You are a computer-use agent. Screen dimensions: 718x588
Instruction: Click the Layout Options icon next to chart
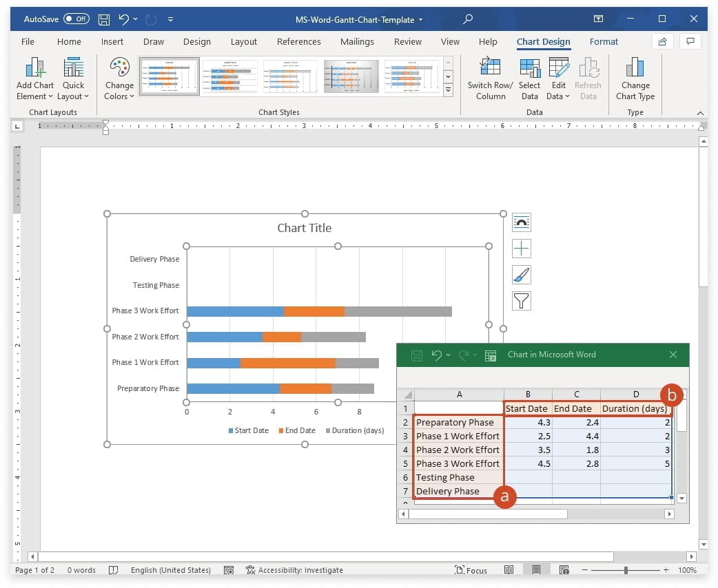tap(521, 222)
